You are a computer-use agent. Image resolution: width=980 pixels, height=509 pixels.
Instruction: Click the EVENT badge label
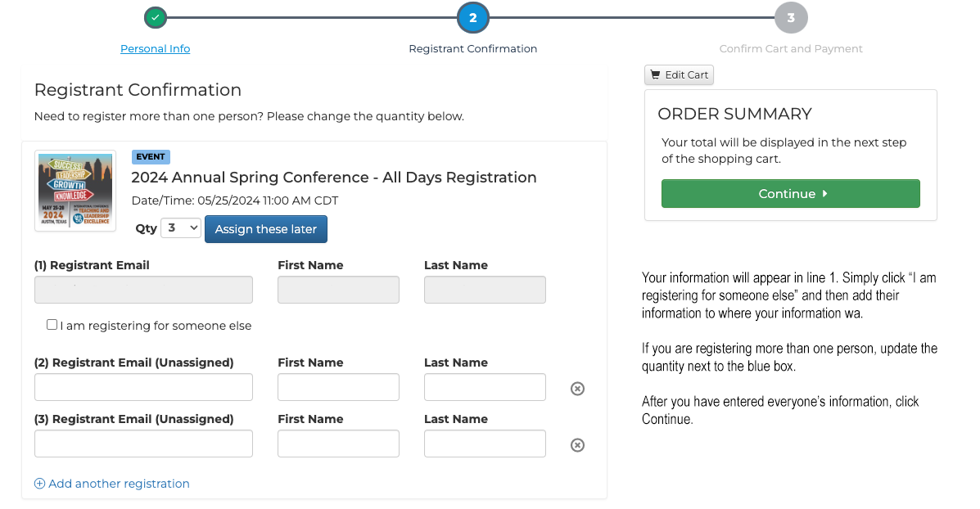pos(151,156)
